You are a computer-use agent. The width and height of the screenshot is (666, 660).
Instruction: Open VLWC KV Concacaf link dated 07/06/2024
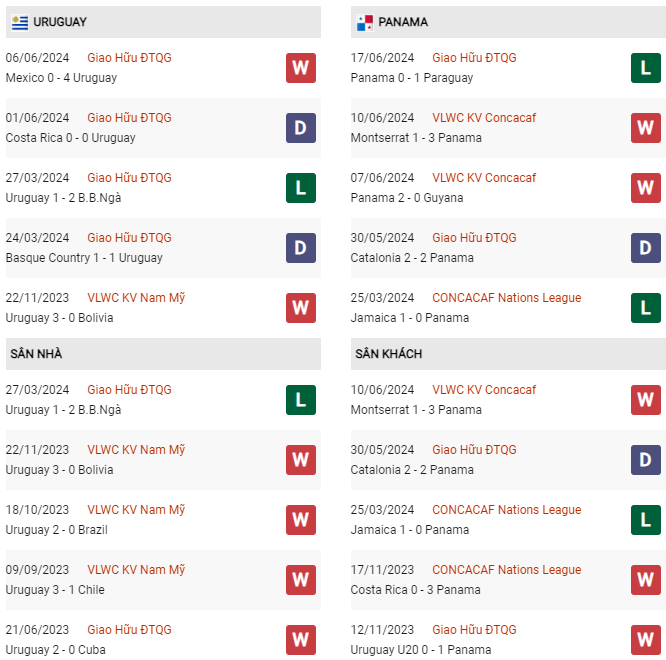[x=484, y=178]
